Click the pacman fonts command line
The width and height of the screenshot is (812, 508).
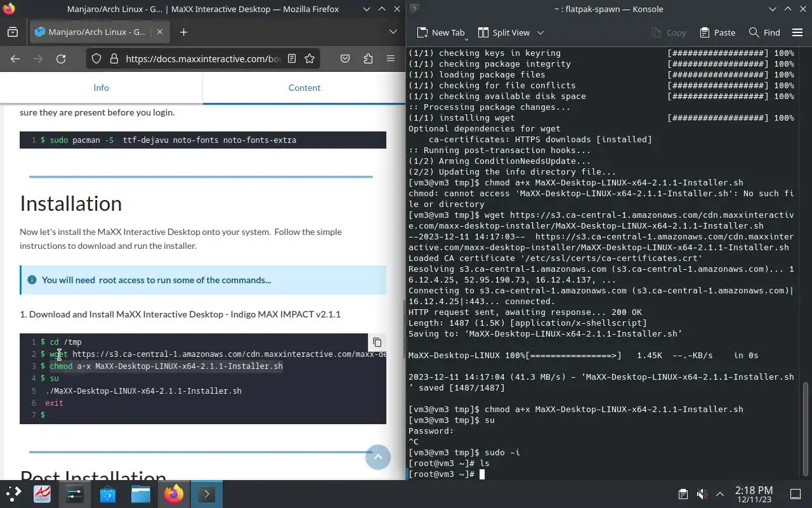coord(173,140)
